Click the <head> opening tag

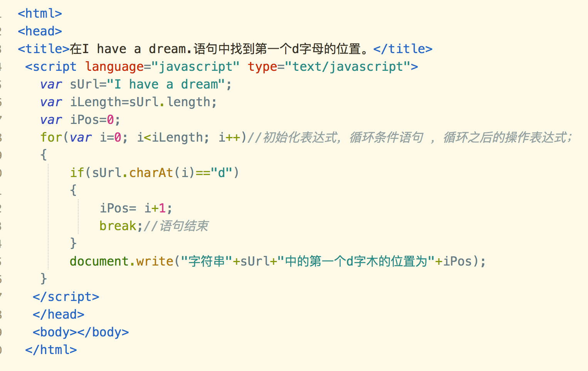click(x=40, y=31)
